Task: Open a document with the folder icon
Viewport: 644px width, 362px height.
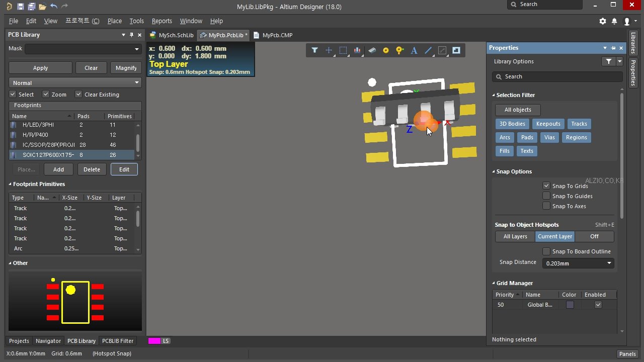Action: click(x=42, y=7)
